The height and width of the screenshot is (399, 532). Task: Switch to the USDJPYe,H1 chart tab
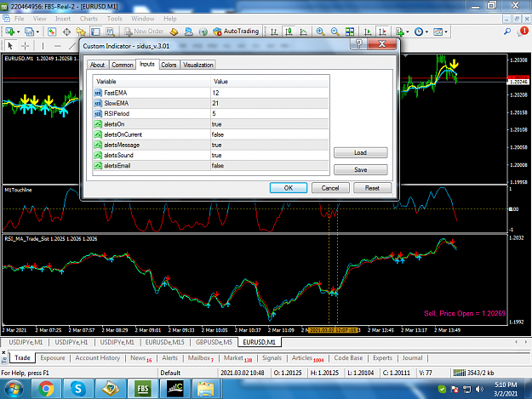pos(72,342)
